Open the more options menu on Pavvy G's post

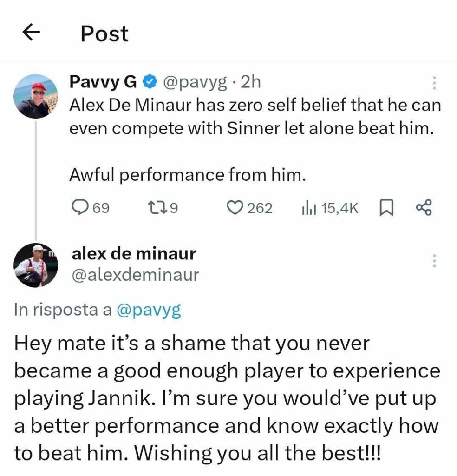tap(434, 83)
